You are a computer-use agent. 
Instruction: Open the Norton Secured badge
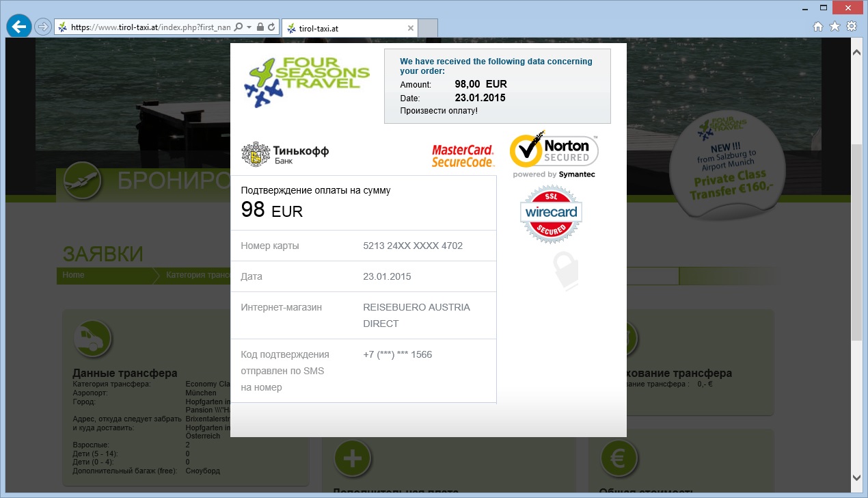[554, 155]
